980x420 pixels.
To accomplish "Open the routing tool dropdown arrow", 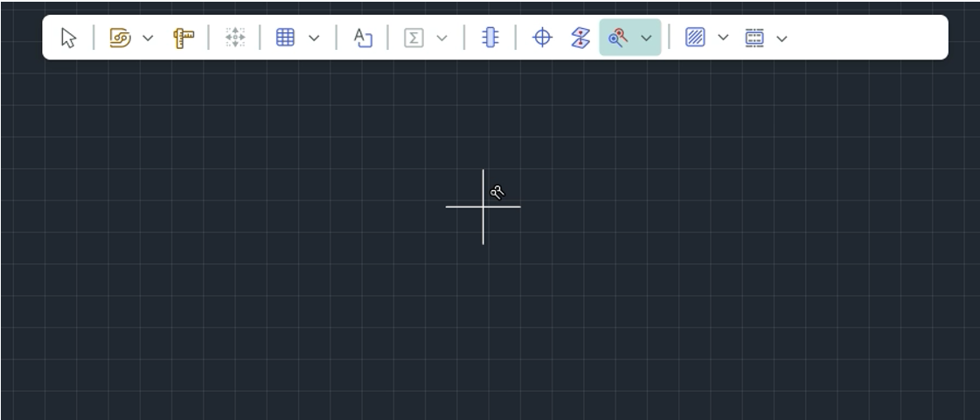I will point(148,38).
